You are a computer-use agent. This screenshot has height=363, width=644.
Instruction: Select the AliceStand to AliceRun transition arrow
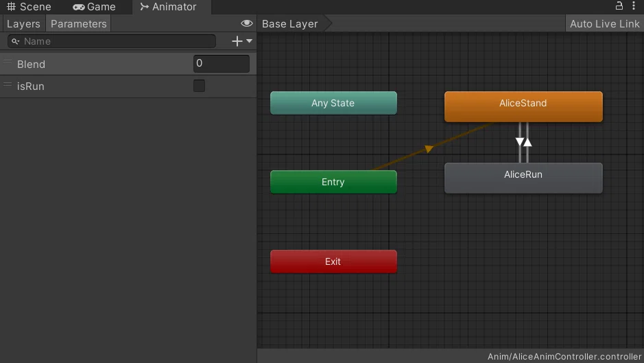520,142
